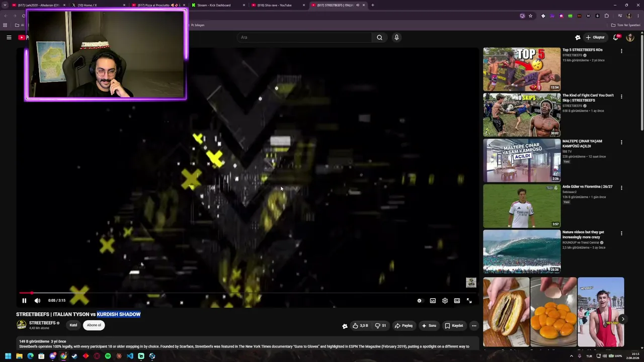
Task: Click the YouTube search magnifier button
Action: [x=380, y=37]
